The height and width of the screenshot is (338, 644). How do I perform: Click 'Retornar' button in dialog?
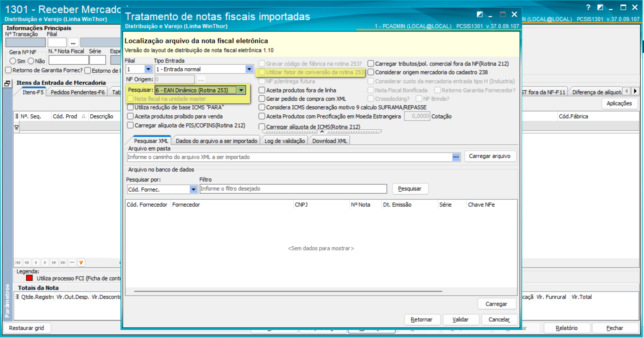(x=421, y=320)
